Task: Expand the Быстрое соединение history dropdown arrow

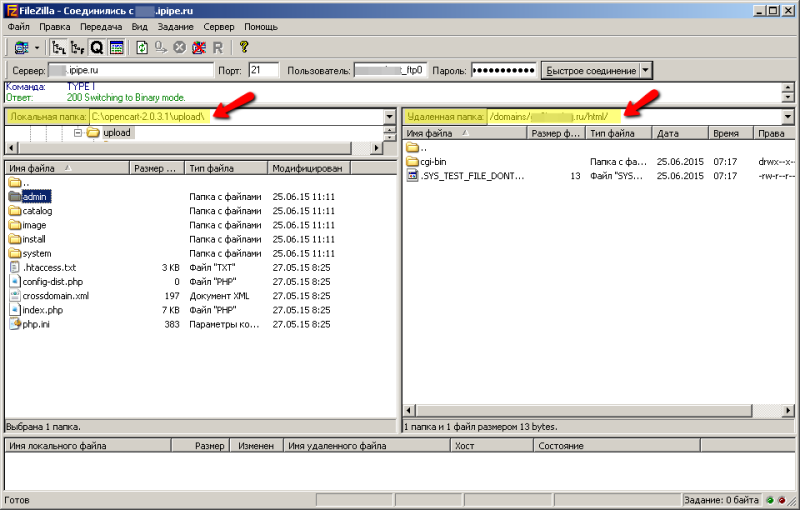Action: tap(646, 71)
